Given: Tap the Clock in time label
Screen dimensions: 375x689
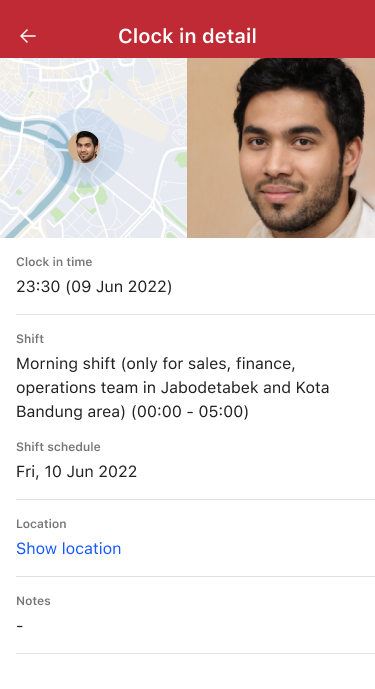Looking at the screenshot, I should 54,262.
